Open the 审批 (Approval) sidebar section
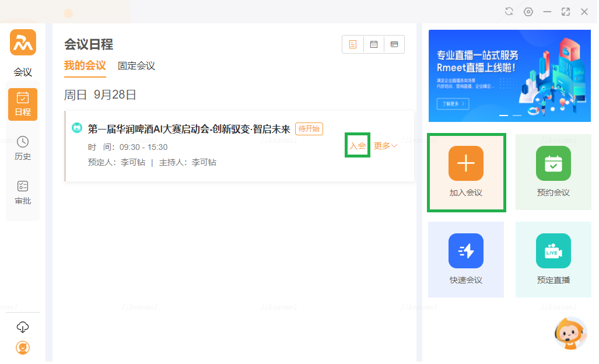Screen dimensions: 599x364 (x=23, y=192)
